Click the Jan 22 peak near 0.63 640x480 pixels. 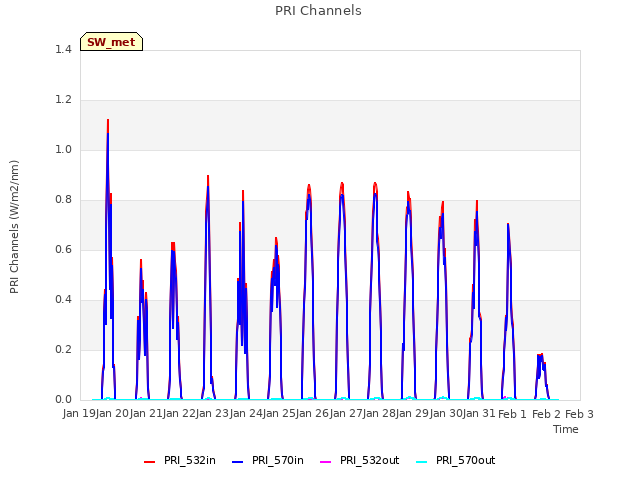173,244
